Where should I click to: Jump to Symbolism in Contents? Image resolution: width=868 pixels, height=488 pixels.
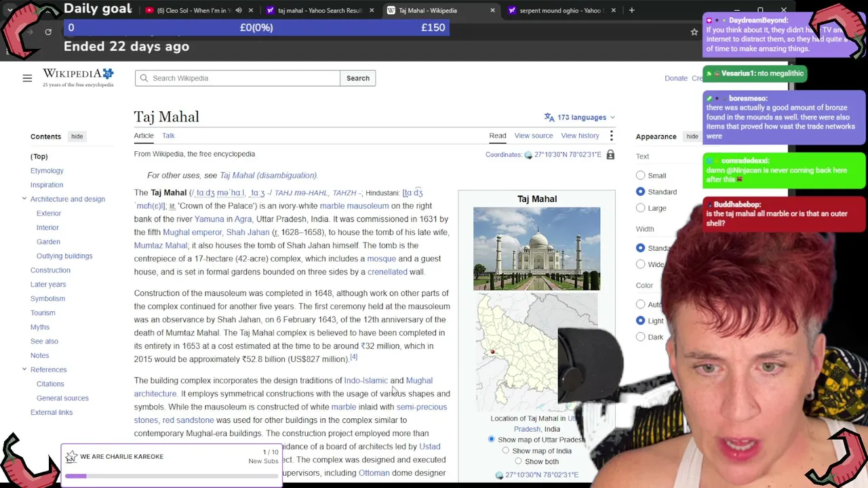[47, 299]
